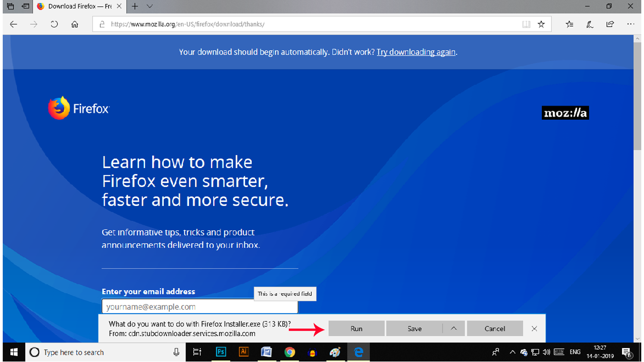The width and height of the screenshot is (644, 362).
Task: Click the page vertical scrollbar thumb
Action: [x=637, y=97]
